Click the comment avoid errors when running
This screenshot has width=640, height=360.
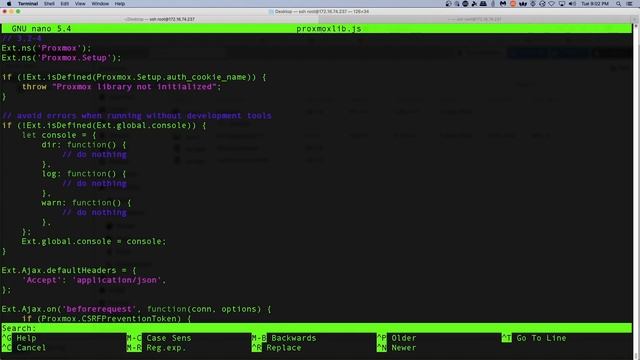coord(136,116)
